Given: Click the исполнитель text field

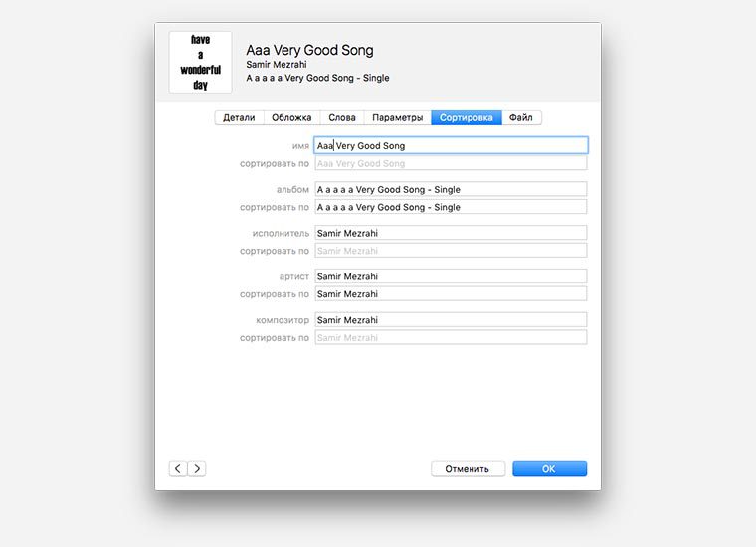Looking at the screenshot, I should [x=450, y=233].
